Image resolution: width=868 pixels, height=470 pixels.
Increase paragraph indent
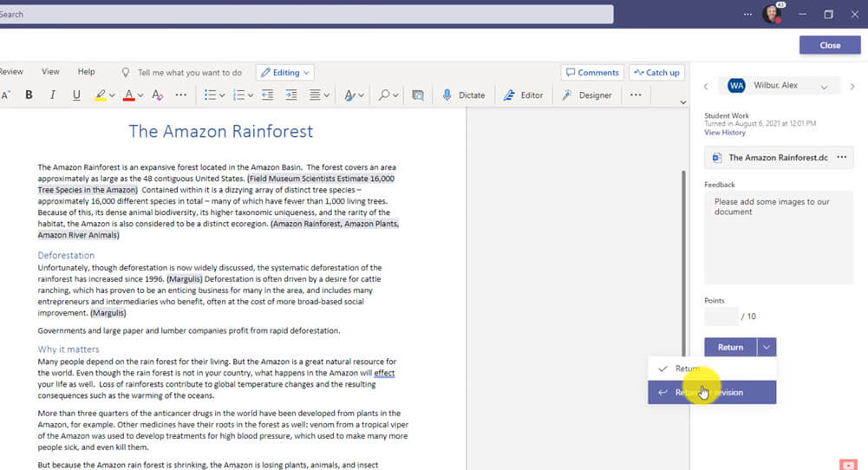(x=291, y=95)
